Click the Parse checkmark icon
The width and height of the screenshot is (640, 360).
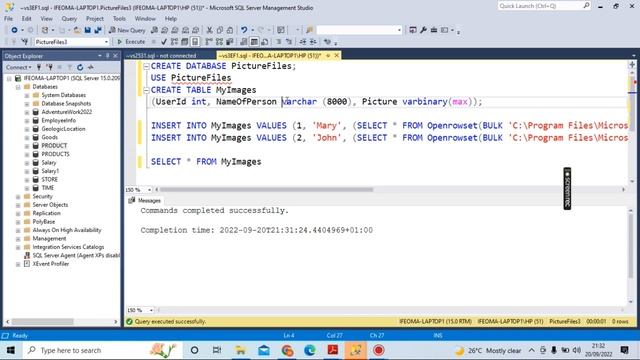coord(164,42)
